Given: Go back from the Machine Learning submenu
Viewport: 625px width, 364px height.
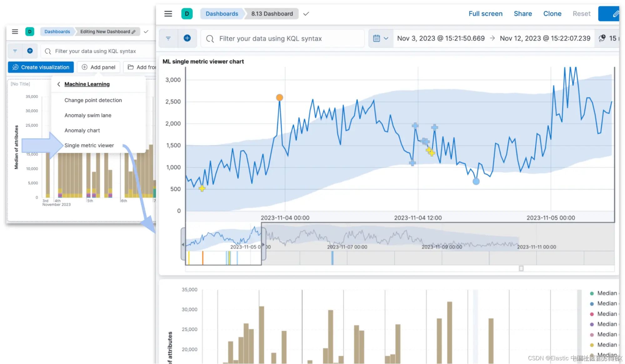Looking at the screenshot, I should (x=59, y=84).
